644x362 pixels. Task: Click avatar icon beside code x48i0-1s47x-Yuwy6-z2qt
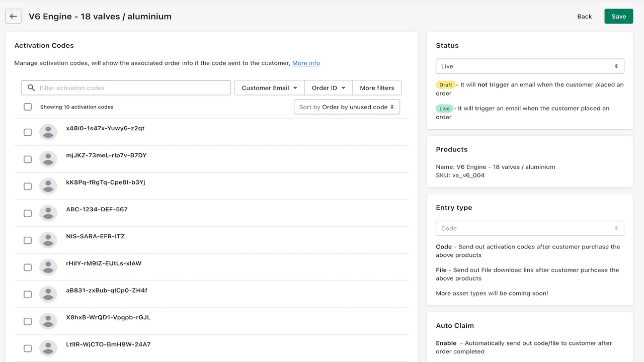[48, 132]
